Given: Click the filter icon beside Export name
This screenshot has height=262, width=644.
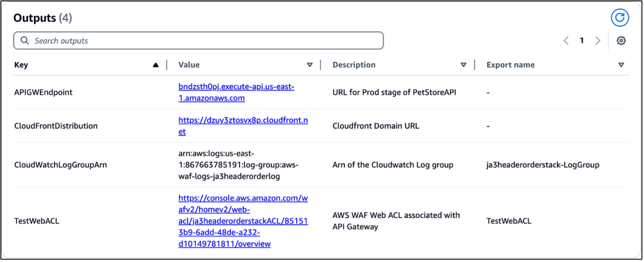Looking at the screenshot, I should point(621,64).
